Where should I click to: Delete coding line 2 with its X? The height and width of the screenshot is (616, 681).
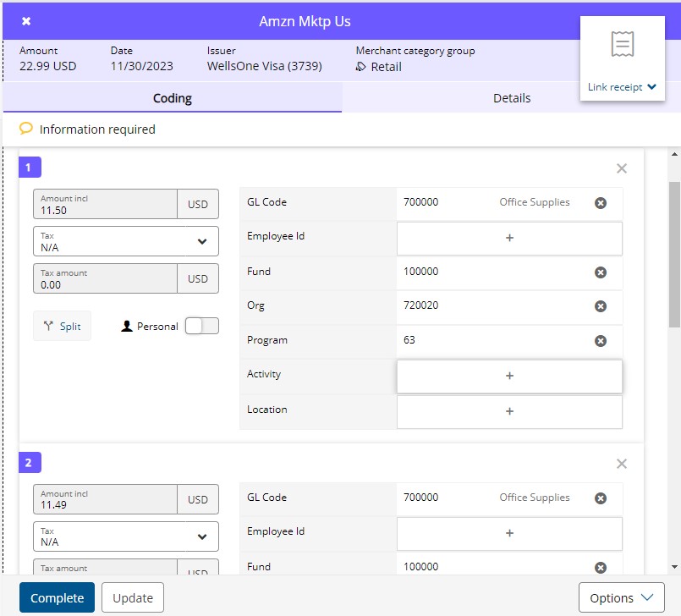coord(622,464)
